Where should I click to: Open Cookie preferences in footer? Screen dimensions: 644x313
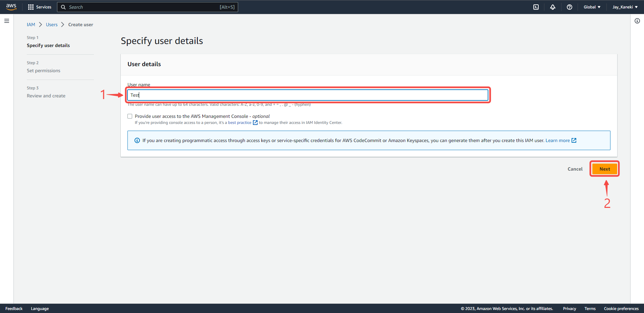pyautogui.click(x=621, y=309)
